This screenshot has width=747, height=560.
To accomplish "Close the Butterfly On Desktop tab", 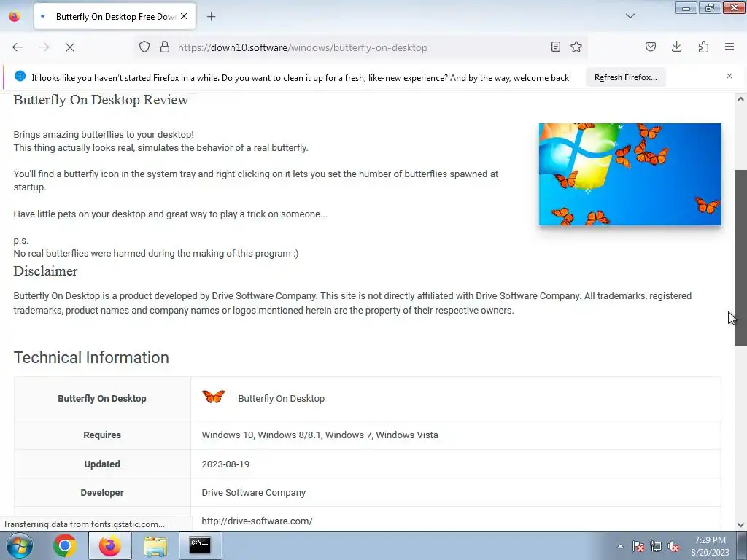I will click(x=184, y=16).
